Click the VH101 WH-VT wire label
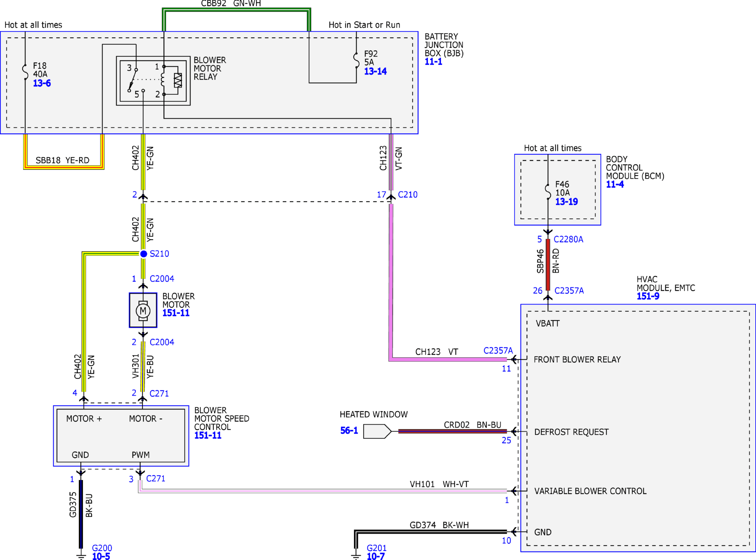The image size is (756, 560). tap(439, 484)
